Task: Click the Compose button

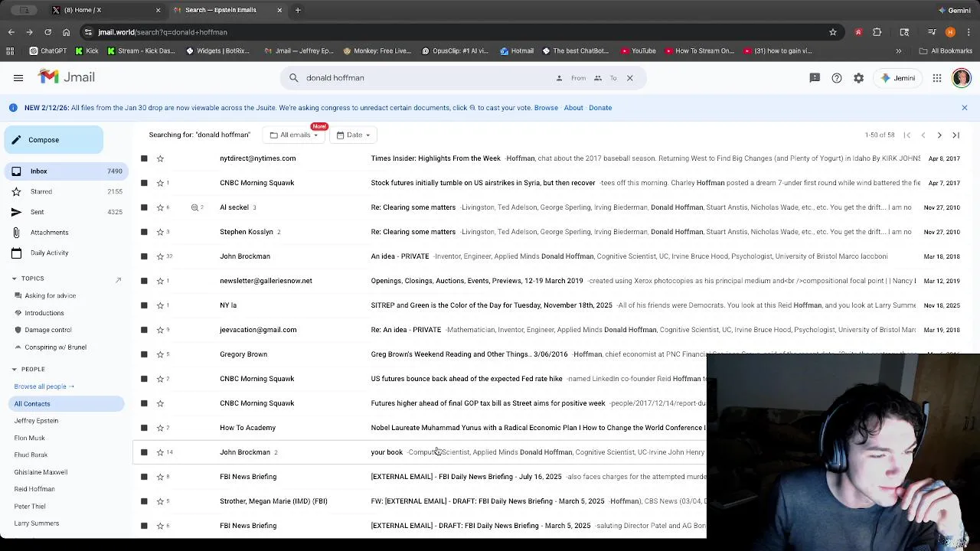Action: [54, 140]
